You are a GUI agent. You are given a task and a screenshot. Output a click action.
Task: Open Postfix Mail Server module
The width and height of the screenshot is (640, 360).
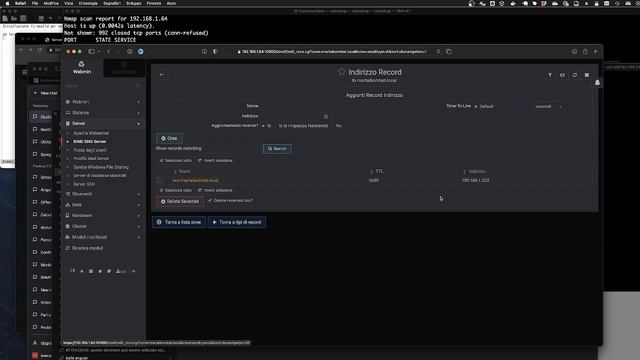point(91,158)
